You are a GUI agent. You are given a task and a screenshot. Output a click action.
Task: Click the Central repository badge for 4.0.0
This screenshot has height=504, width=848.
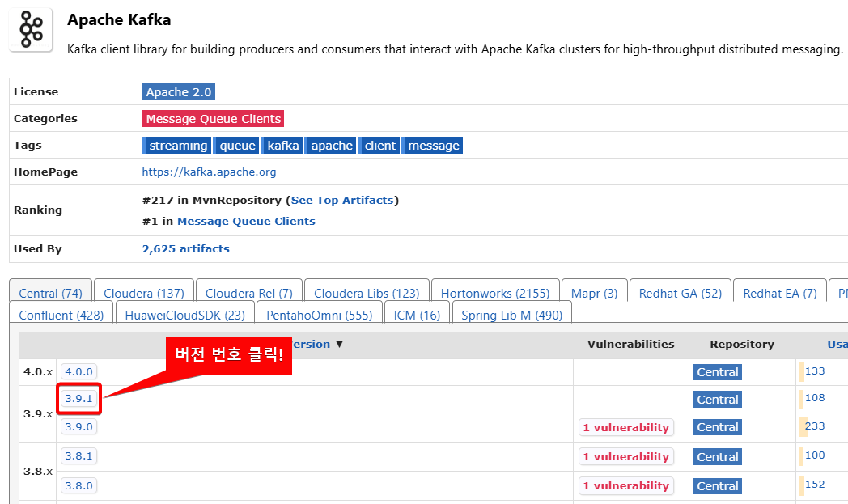click(717, 372)
